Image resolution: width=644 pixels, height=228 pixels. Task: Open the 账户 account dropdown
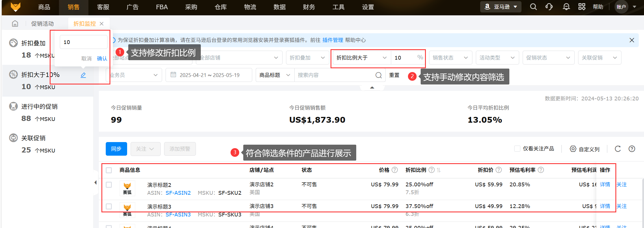click(x=626, y=7)
